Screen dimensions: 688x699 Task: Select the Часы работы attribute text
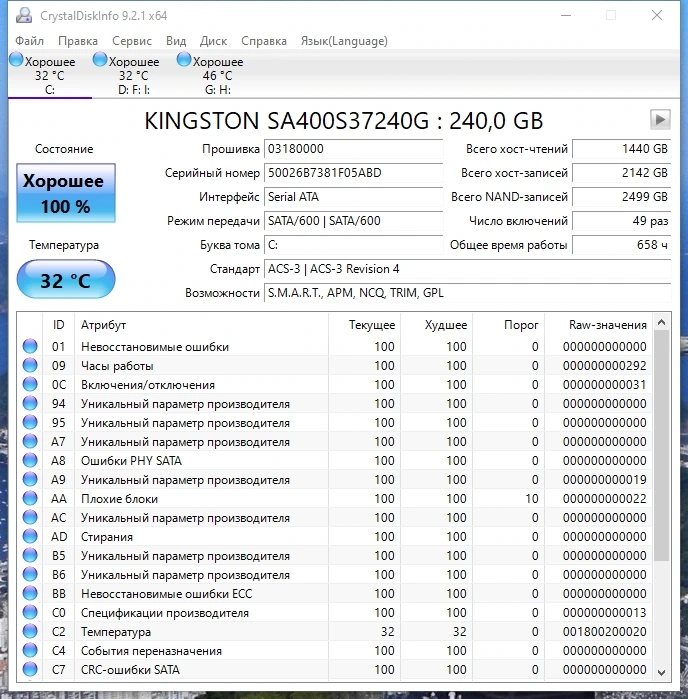(x=117, y=366)
